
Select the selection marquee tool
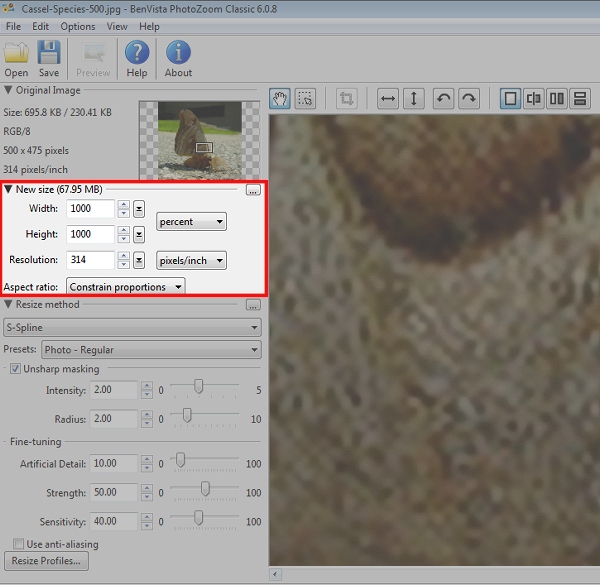[305, 99]
